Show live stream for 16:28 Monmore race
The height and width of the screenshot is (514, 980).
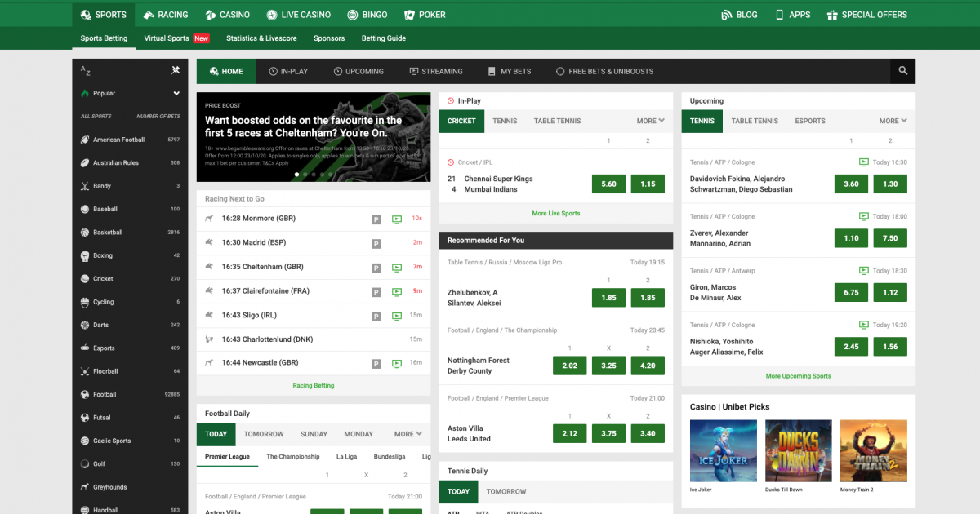(397, 219)
